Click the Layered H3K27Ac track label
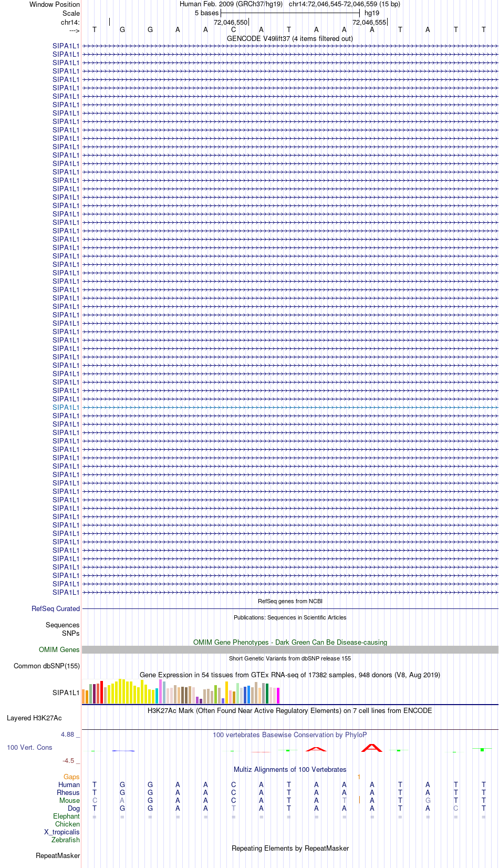 coord(34,718)
